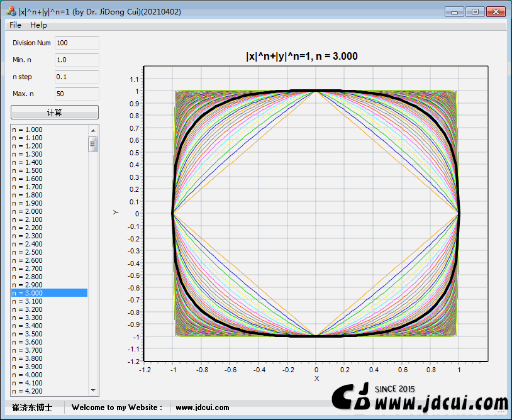Select list item n = 2.100
512x420 pixels.
pos(49,219)
